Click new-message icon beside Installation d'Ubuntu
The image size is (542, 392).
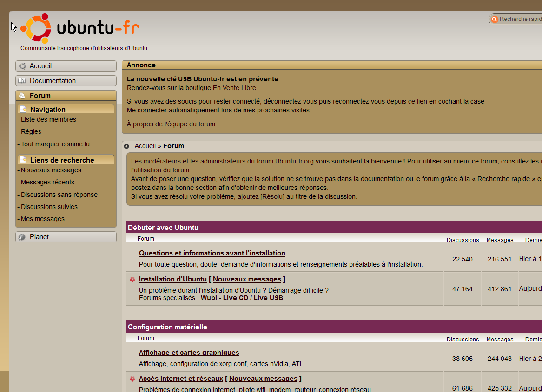[132, 280]
